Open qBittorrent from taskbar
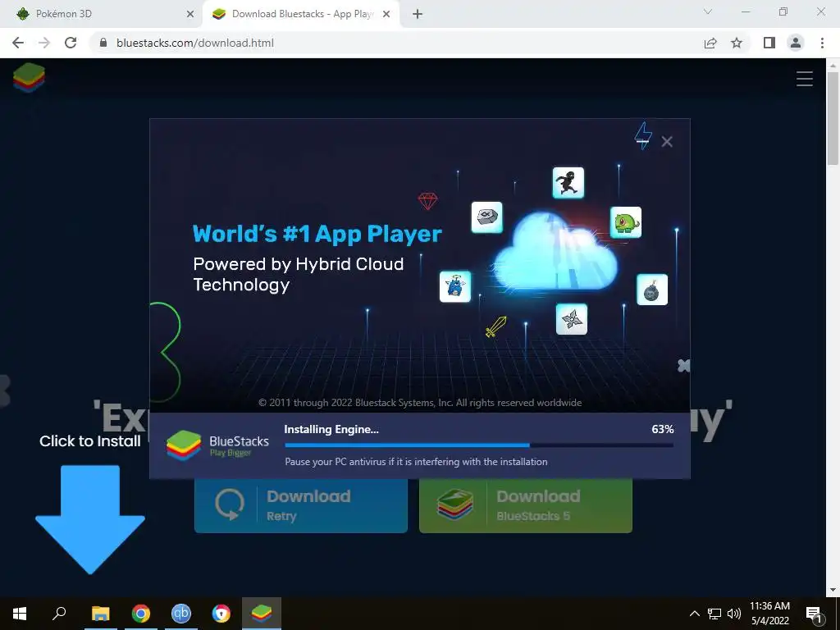The height and width of the screenshot is (630, 840). point(181,614)
